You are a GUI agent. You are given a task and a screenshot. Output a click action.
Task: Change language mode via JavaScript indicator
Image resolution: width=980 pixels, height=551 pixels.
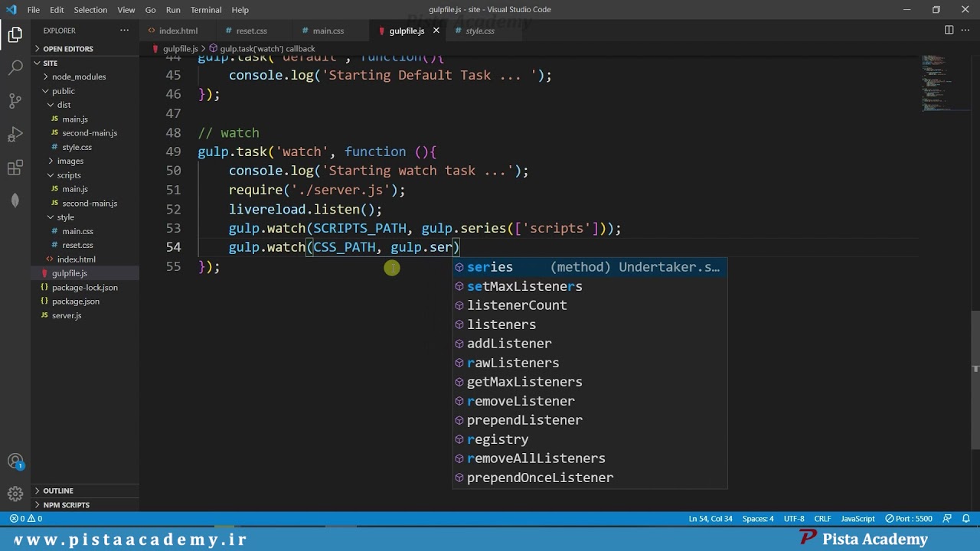tap(857, 518)
